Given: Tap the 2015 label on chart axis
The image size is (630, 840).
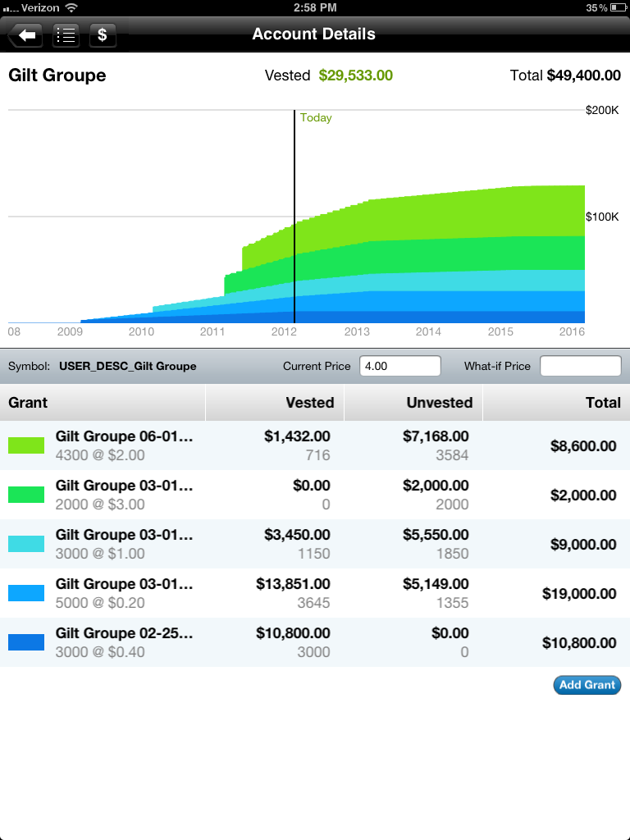Looking at the screenshot, I should coord(500,331).
